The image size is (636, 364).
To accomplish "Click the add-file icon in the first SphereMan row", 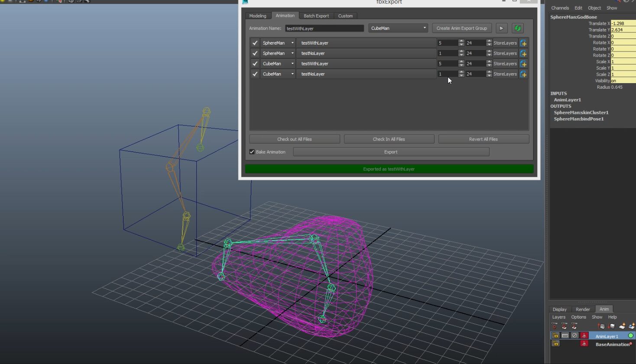I will coord(523,43).
